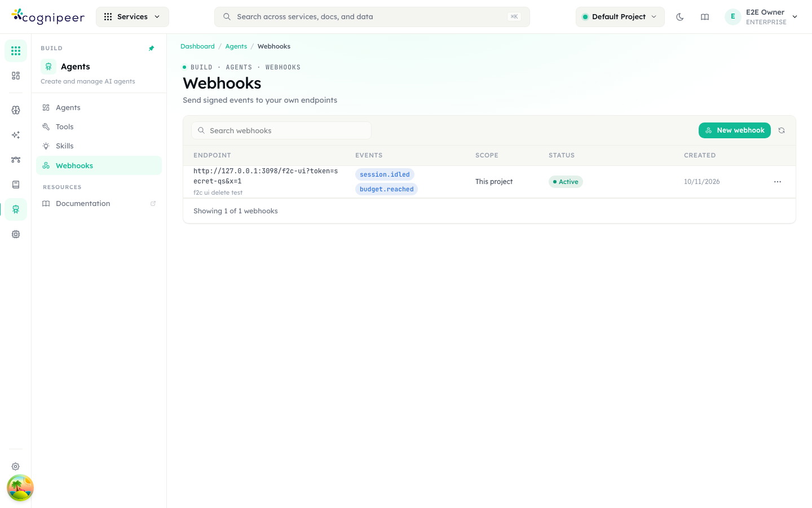Open Tools in the sidebar
The image size is (812, 508).
pos(99,127)
